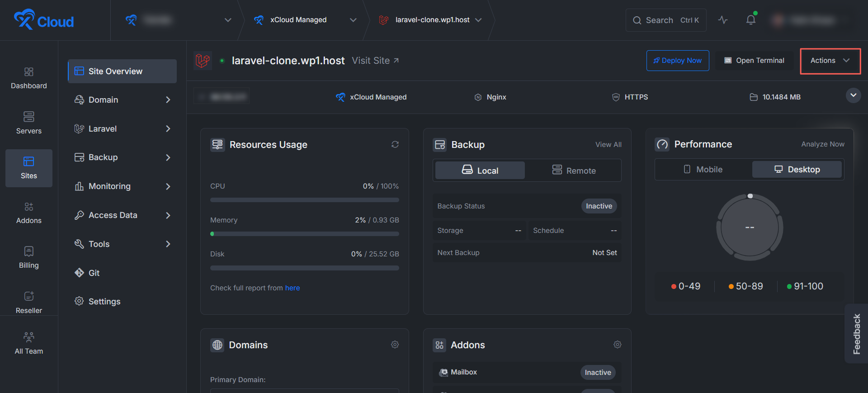
Task: Select Site Overview menu item
Action: [122, 71]
